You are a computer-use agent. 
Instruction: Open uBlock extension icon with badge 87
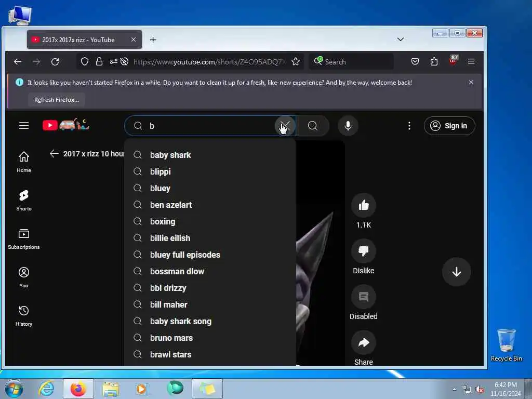pyautogui.click(x=453, y=60)
